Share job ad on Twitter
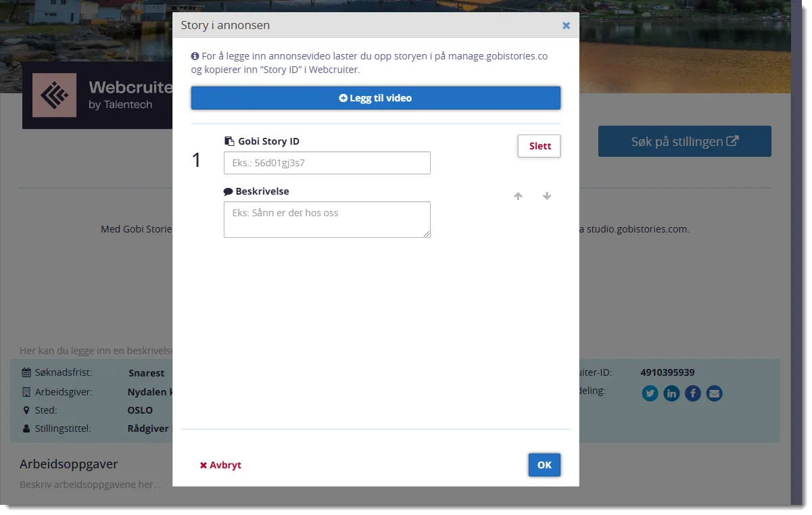The height and width of the screenshot is (515, 812). click(x=650, y=393)
